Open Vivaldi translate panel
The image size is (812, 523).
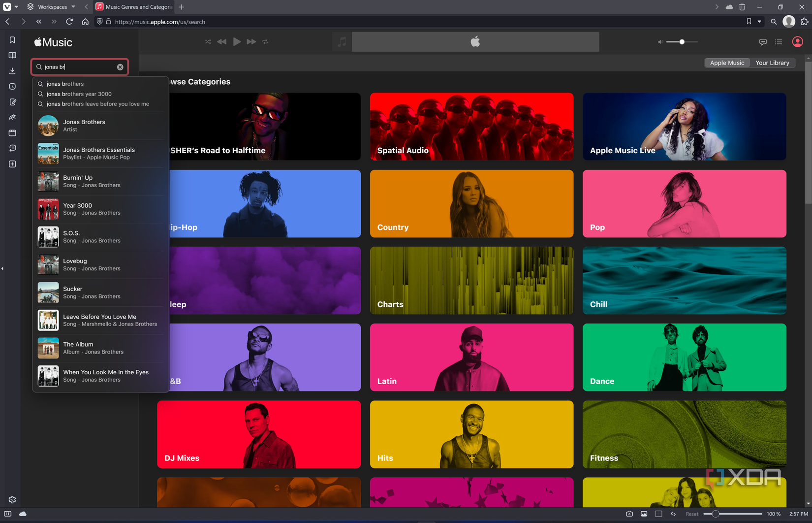click(x=12, y=117)
